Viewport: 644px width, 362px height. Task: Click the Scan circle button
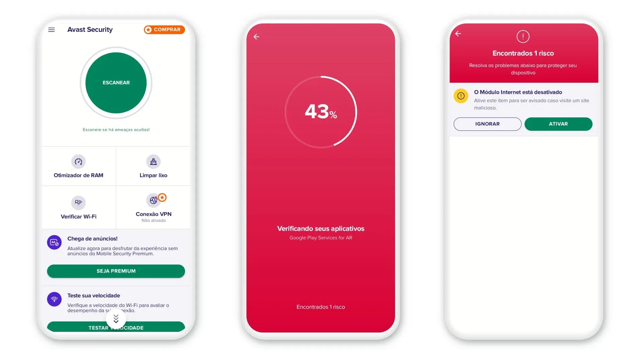pos(116,83)
